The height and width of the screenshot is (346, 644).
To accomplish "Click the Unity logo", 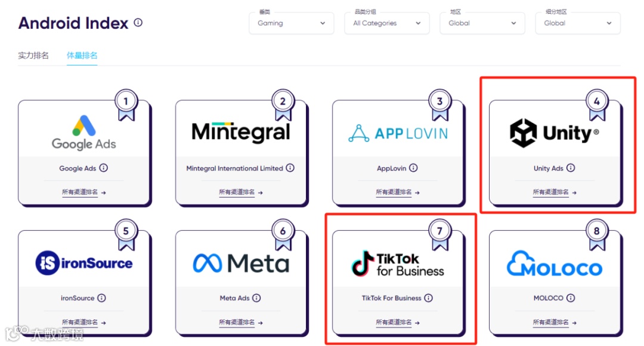I will [x=554, y=132].
